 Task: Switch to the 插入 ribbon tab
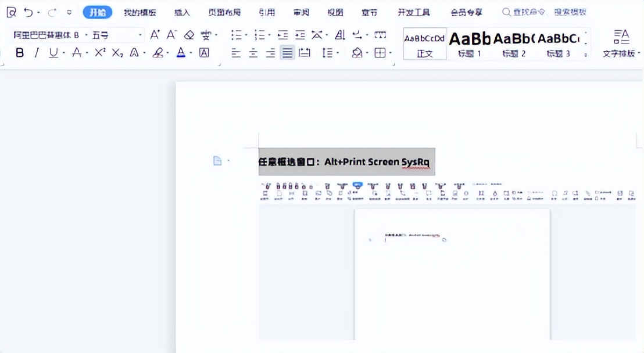[182, 12]
